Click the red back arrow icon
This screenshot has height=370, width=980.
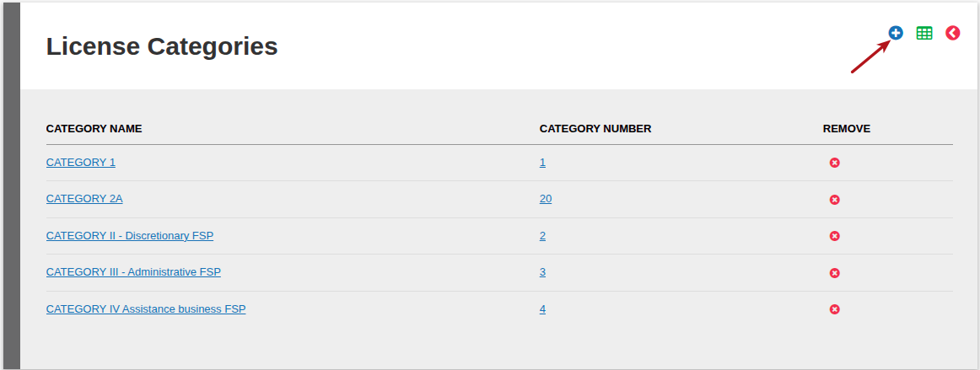[x=952, y=33]
